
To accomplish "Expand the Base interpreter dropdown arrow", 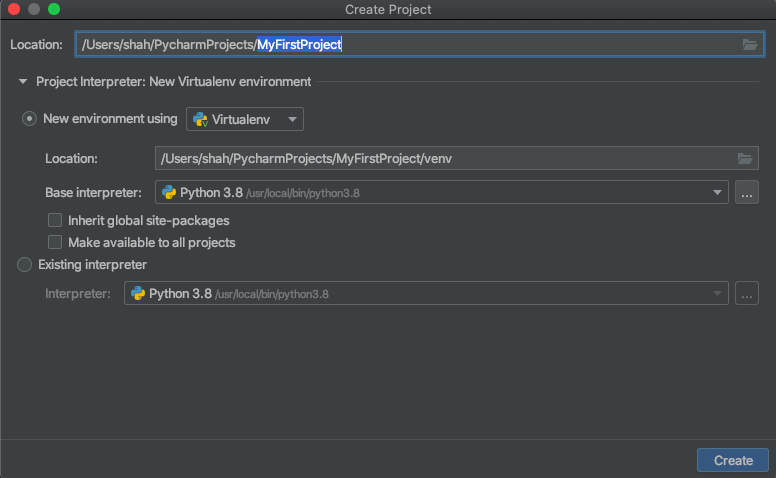I will point(717,192).
